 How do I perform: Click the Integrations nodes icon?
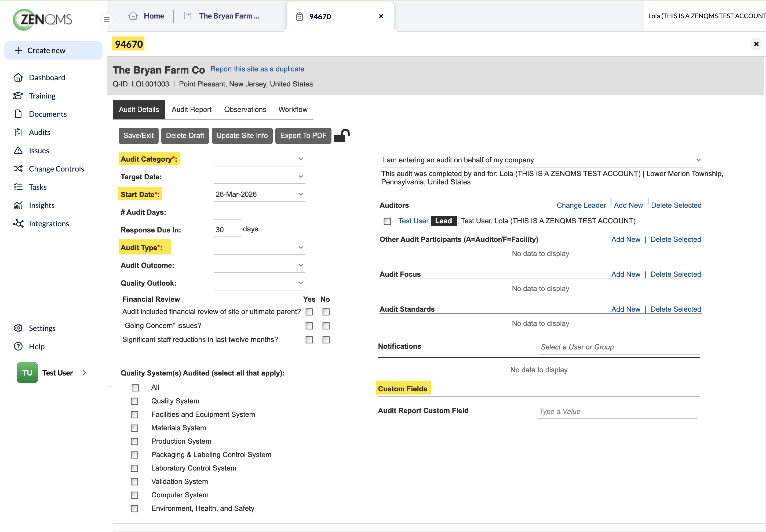[x=18, y=224]
